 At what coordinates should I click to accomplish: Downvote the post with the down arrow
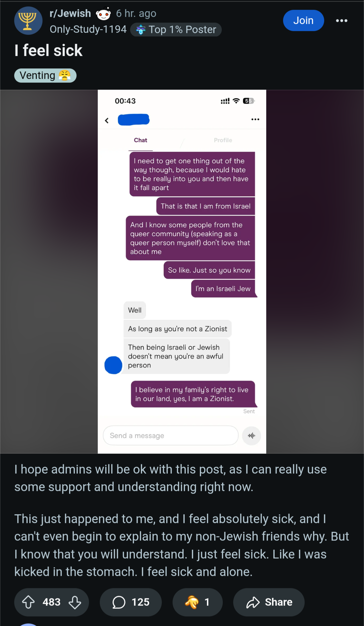click(x=75, y=602)
